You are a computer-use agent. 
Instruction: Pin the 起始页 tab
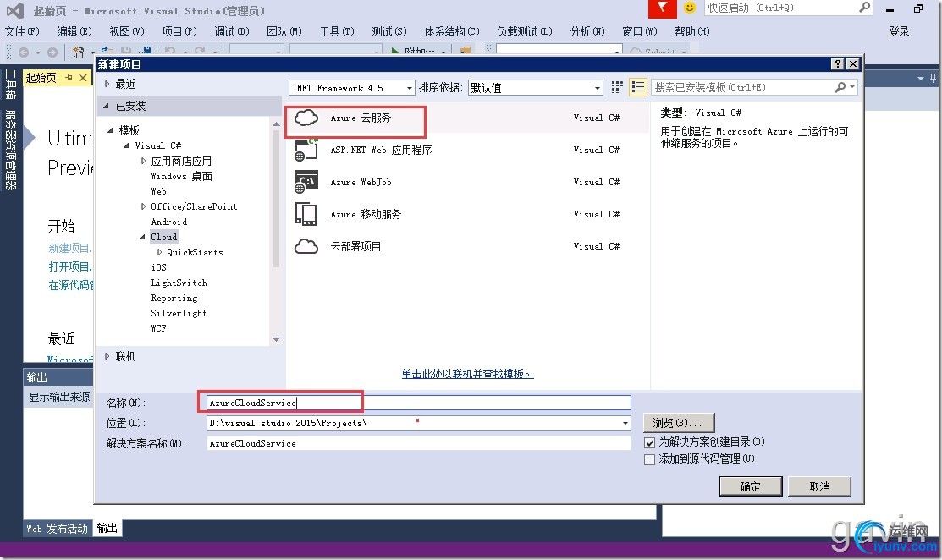pos(69,78)
